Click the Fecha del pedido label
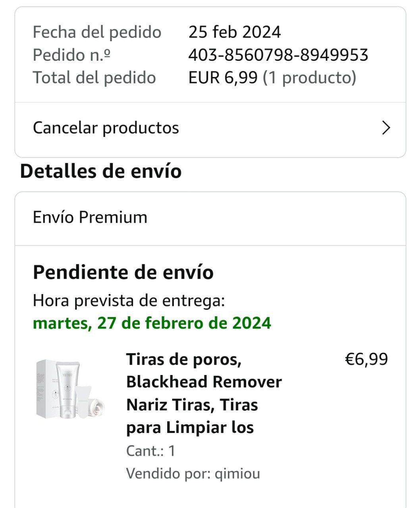This screenshot has width=420, height=508. (97, 32)
